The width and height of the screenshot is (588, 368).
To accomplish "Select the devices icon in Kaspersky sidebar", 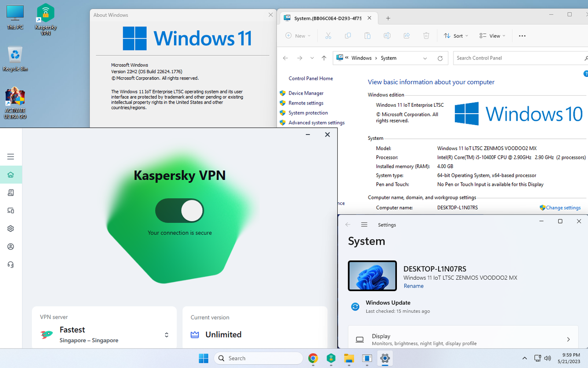I will tap(11, 210).
